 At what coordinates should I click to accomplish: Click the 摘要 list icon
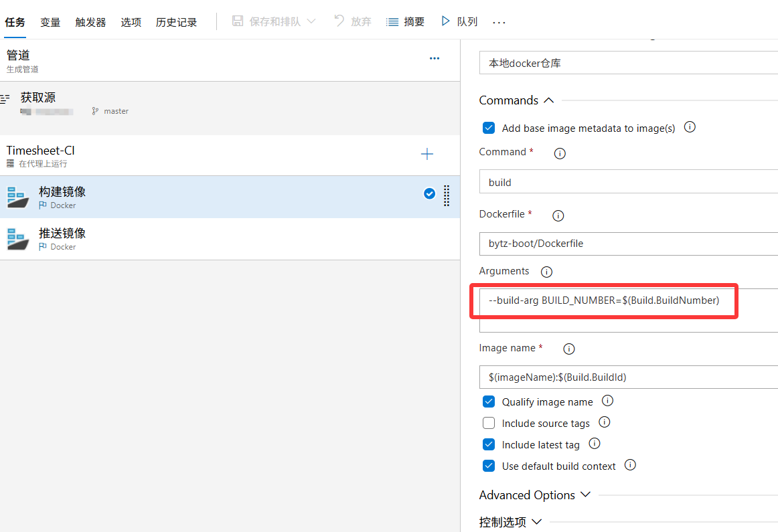click(392, 22)
